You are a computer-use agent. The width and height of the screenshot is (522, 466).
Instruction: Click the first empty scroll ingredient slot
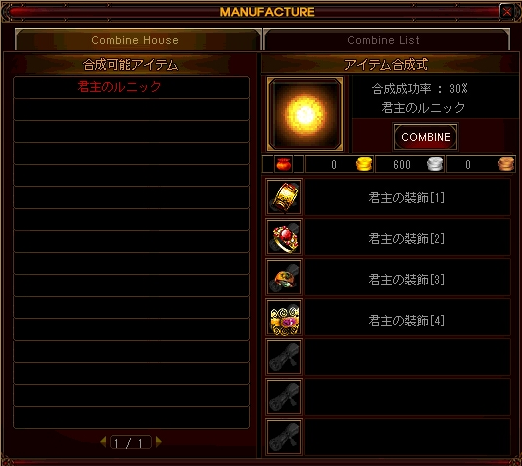(x=284, y=357)
